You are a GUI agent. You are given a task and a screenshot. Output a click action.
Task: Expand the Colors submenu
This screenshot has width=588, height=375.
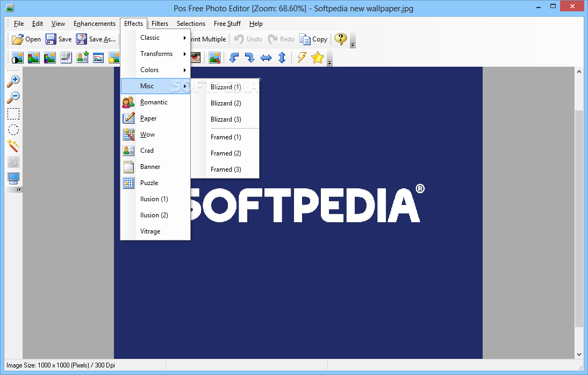[x=155, y=70]
